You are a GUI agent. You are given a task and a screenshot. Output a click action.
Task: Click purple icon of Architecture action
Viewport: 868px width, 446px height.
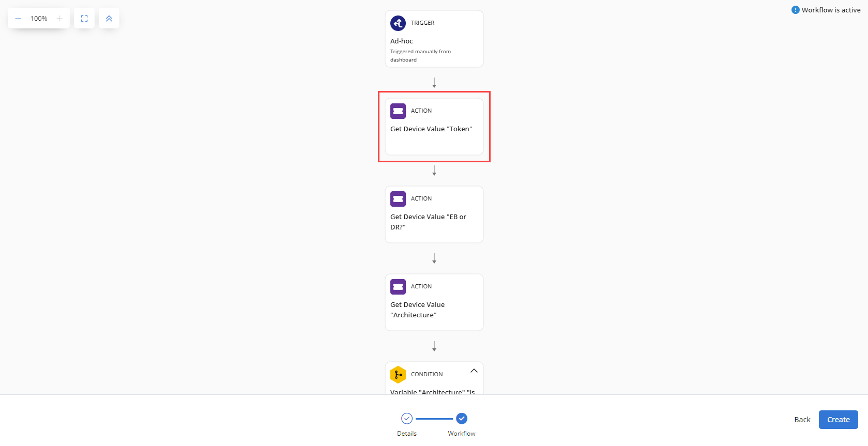(398, 287)
